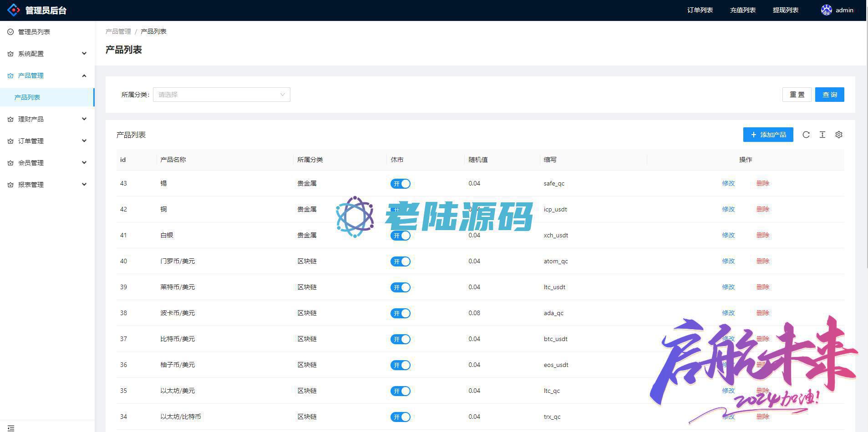Click the icon beside 产品管理
This screenshot has height=432, width=868.
tap(10, 75)
